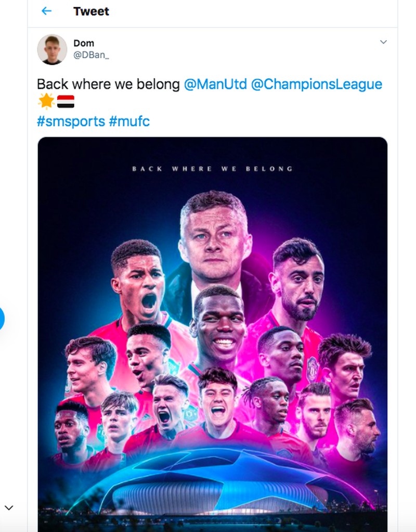Expand the tweet options chevron

click(383, 42)
